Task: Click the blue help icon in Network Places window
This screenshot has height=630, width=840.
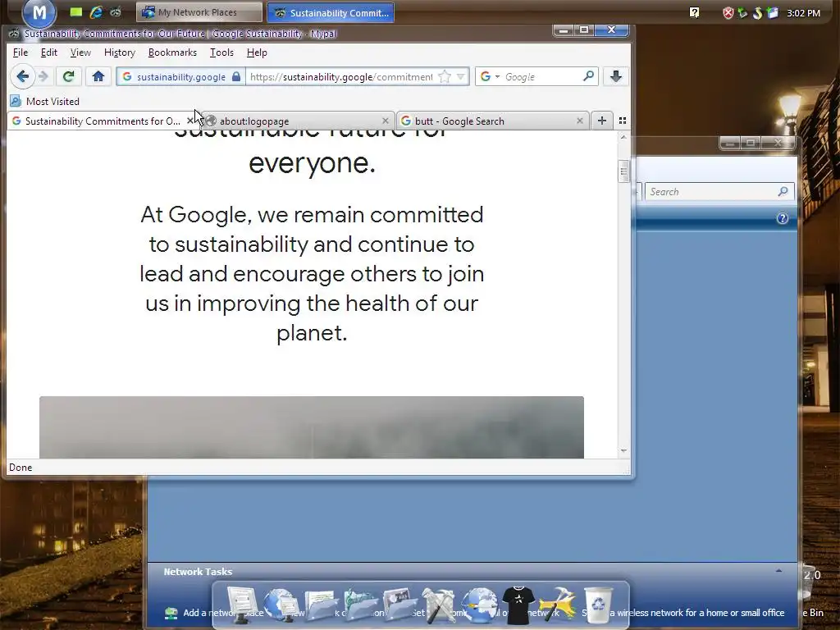Action: point(782,218)
